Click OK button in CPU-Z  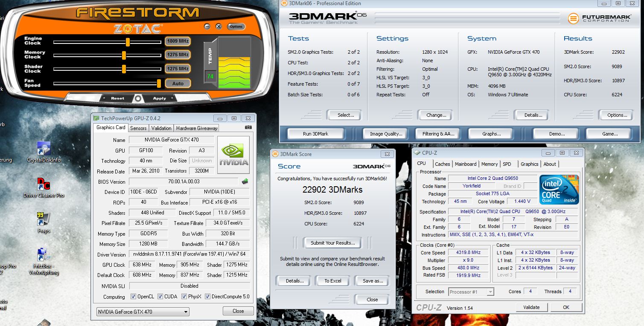(566, 307)
